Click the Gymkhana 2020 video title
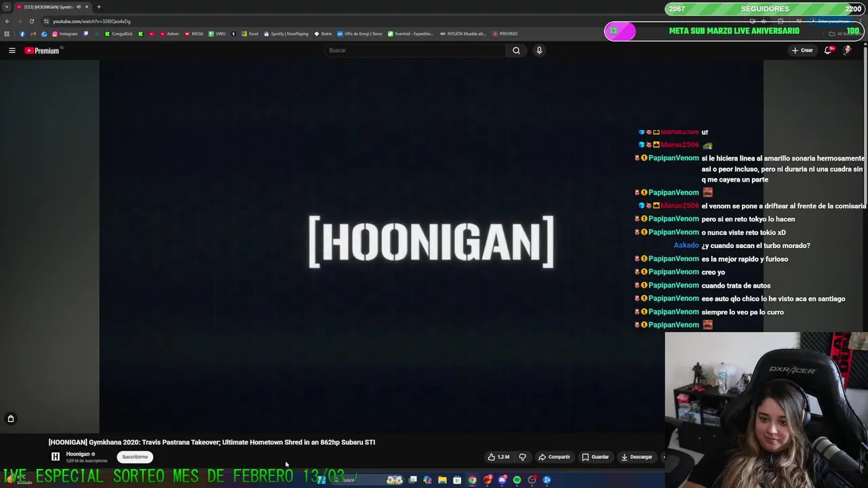The height and width of the screenshot is (488, 868). [x=212, y=442]
